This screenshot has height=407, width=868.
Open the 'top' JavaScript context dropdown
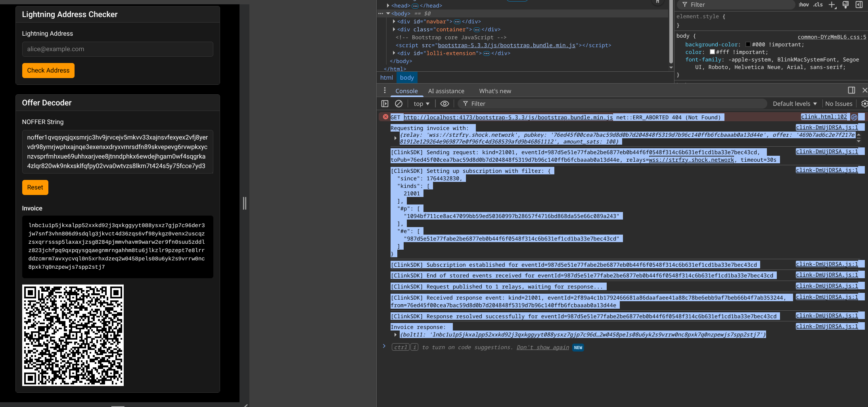point(421,104)
